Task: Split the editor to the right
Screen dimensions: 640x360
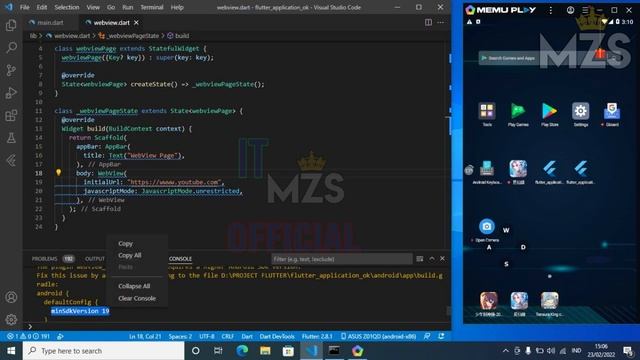Action: tap(428, 22)
